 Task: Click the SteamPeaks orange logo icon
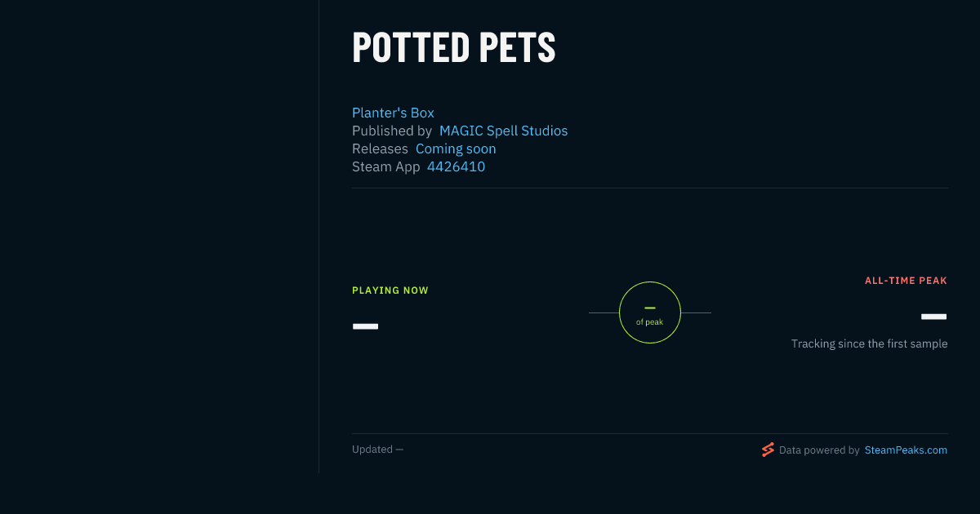pos(768,450)
